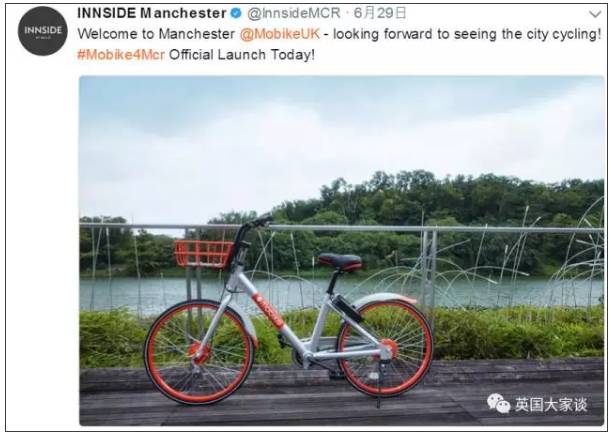Open the #Mobike4Mcr hashtag
The height and width of the screenshot is (437, 611).
click(121, 55)
